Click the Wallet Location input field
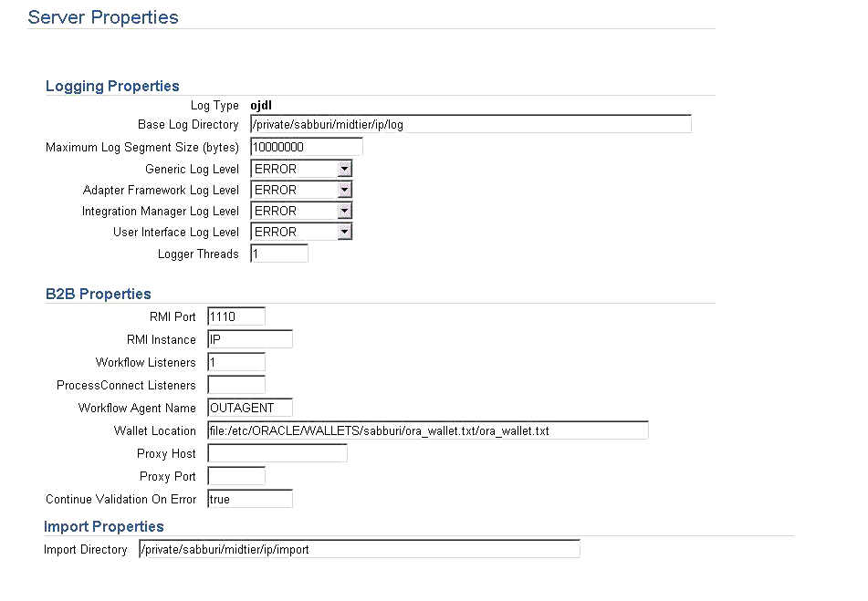Screen dimensions: 868x601 [x=428, y=430]
